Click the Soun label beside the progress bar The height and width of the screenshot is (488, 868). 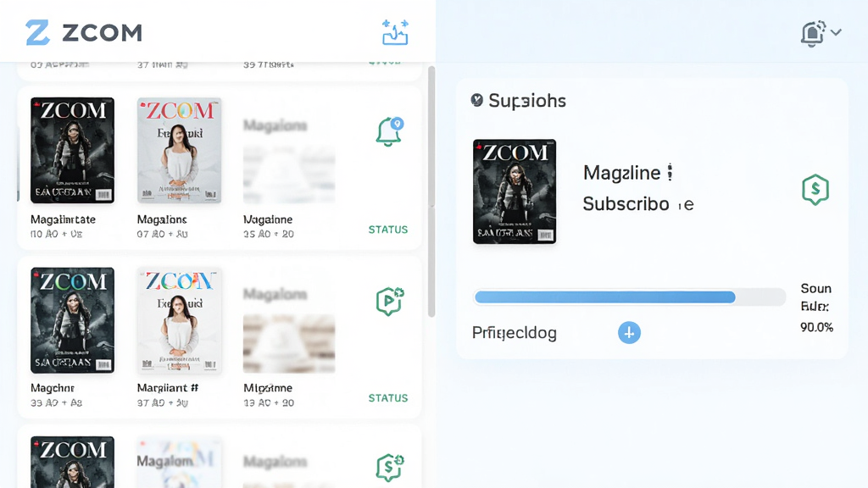pos(816,289)
